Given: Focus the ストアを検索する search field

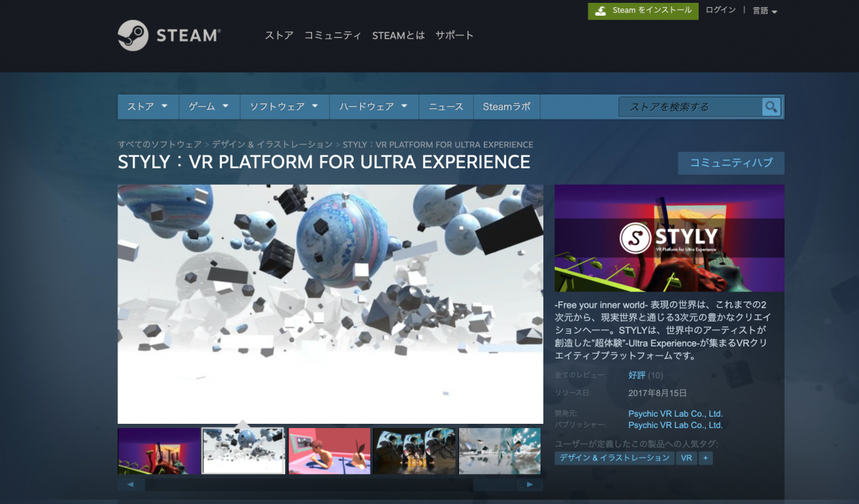Looking at the screenshot, I should tap(691, 107).
